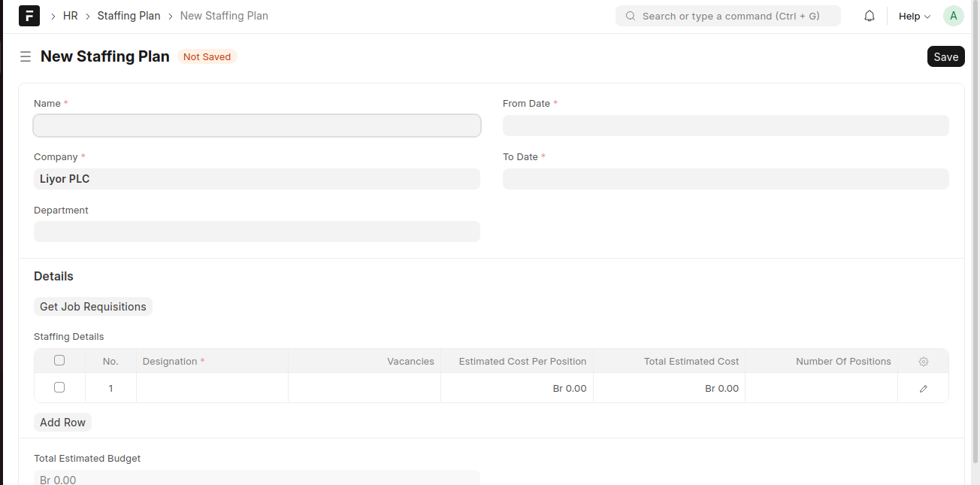Open the user avatar menu

point(953,16)
